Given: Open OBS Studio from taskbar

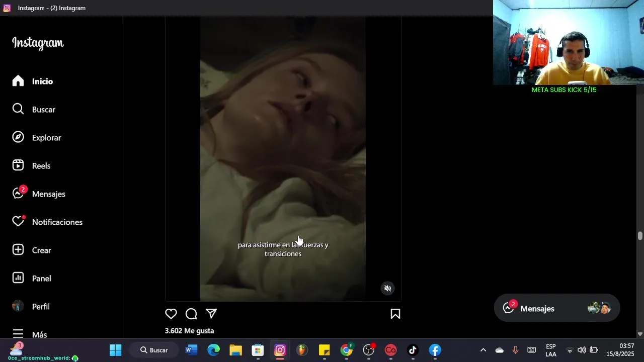Looking at the screenshot, I should tap(369, 350).
